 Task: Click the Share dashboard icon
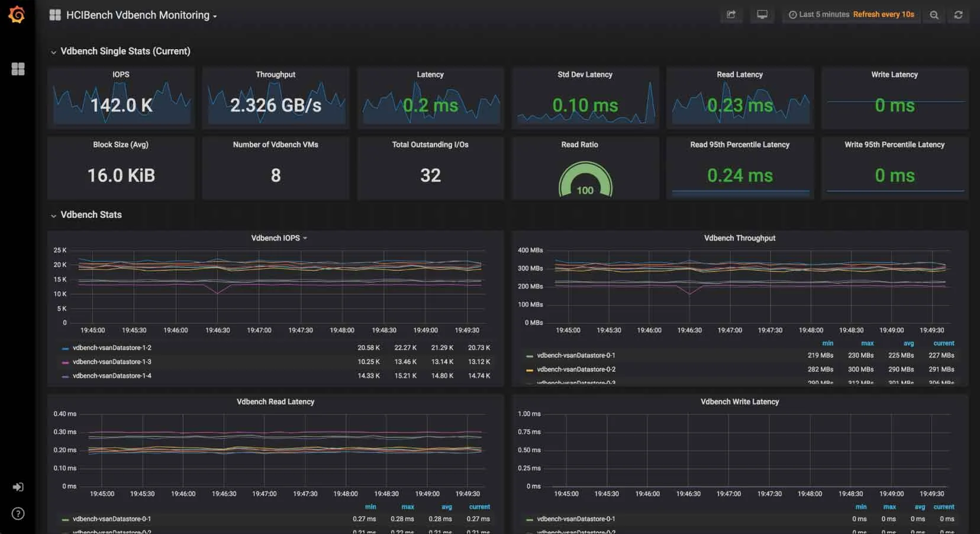(731, 15)
